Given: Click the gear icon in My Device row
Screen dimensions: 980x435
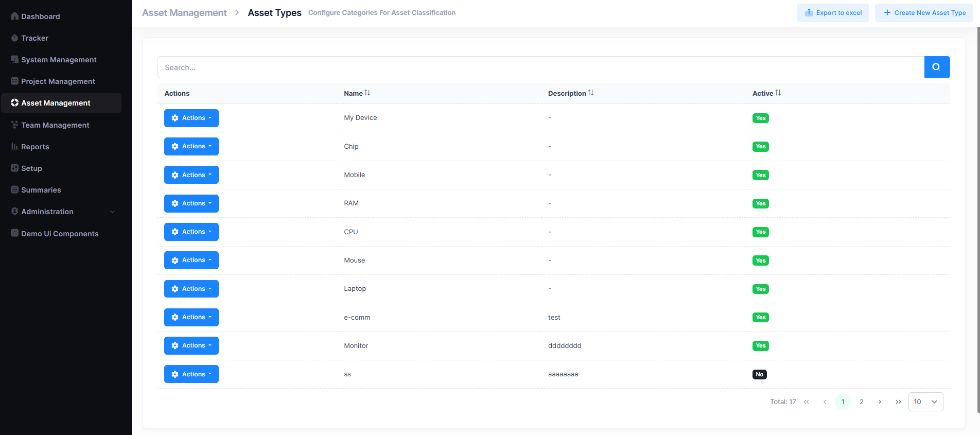Looking at the screenshot, I should (175, 118).
